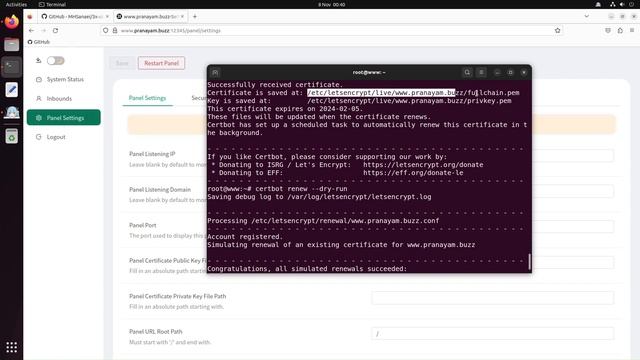The height and width of the screenshot is (360, 640).
Task: Click the Inbounds user icon in sidebar
Action: click(39, 98)
